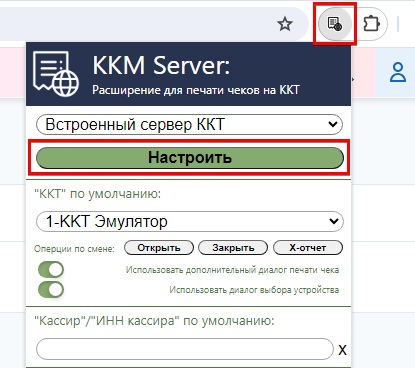Click Закрыть to close the shift
The image size is (415, 368).
[x=233, y=248]
